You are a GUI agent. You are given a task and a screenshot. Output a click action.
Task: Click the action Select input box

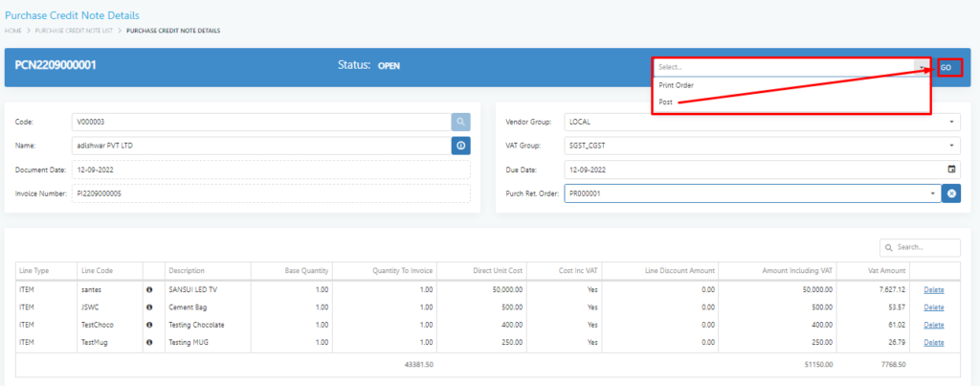pyautogui.click(x=785, y=67)
